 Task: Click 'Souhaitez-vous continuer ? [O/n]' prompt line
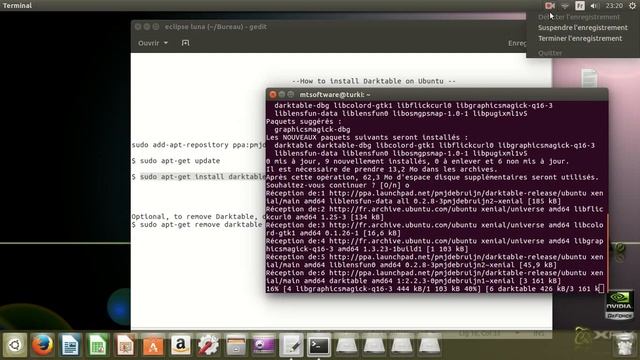[x=338, y=185]
